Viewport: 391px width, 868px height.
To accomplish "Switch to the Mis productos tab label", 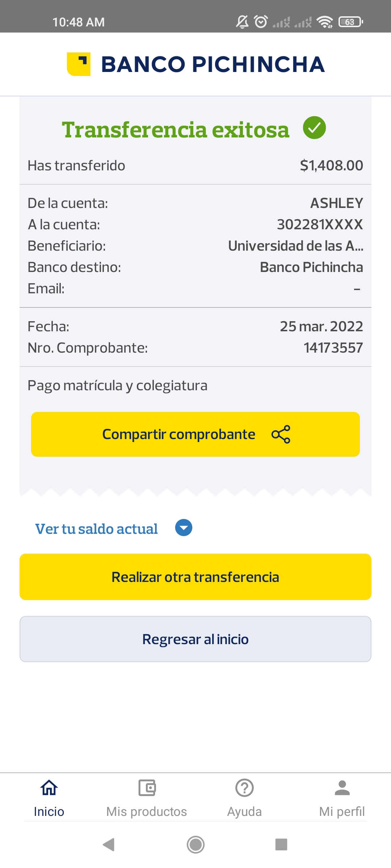I will pos(147,812).
